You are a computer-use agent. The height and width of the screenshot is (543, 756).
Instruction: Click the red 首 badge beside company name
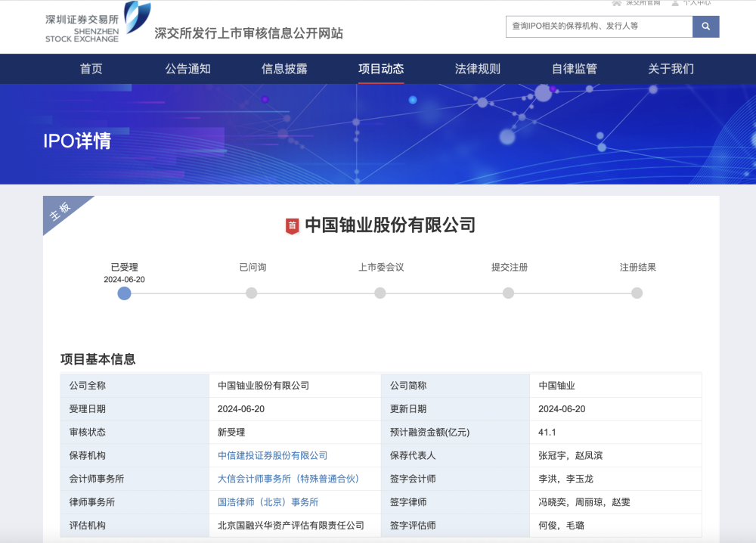(x=292, y=225)
